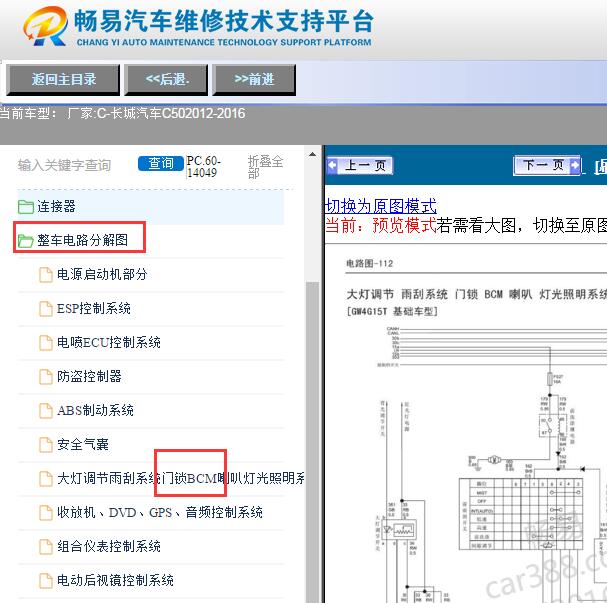Collapse the 整车电路分解图 folder icon
This screenshot has height=603, width=607.
coord(26,241)
